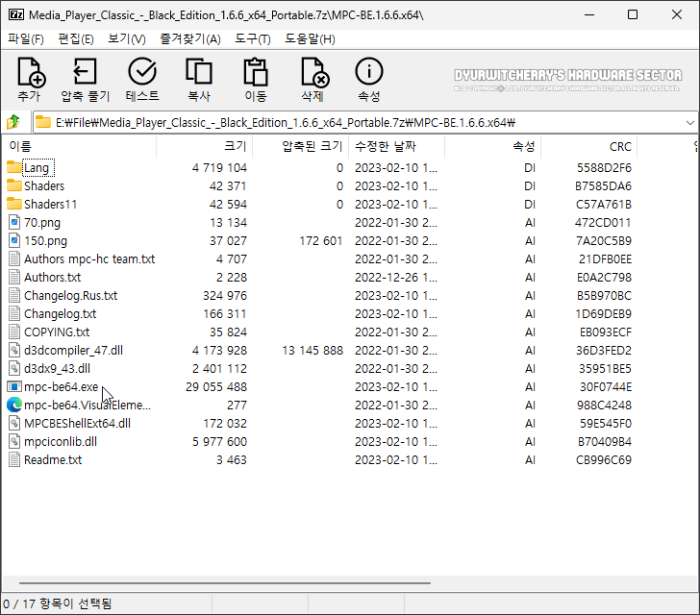Open the 편집(E) menu

click(x=76, y=39)
